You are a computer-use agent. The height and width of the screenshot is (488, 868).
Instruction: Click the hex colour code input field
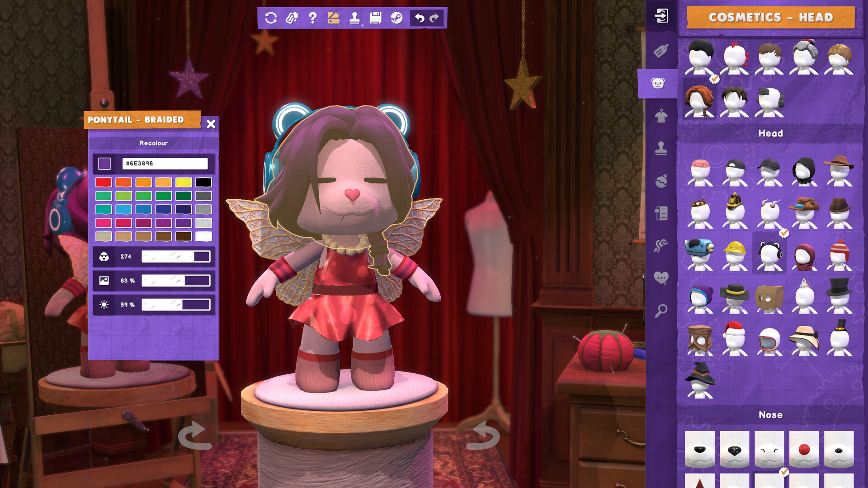point(165,164)
